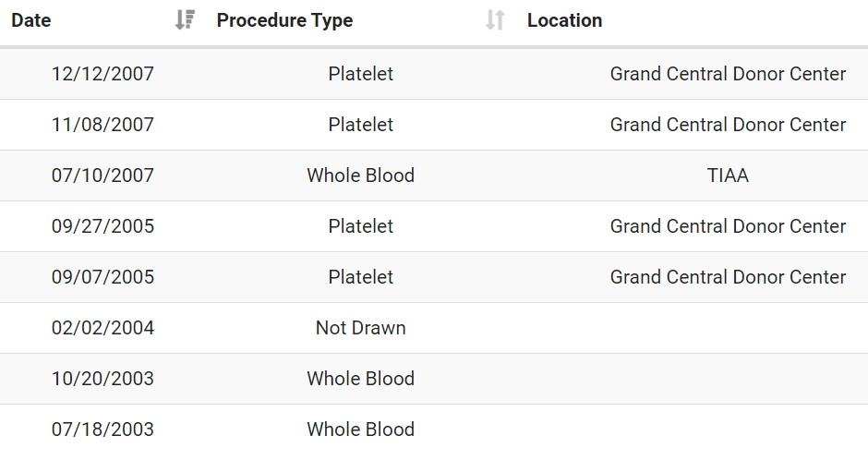The width and height of the screenshot is (868, 460).
Task: Click the Date column header
Action: click(31, 20)
